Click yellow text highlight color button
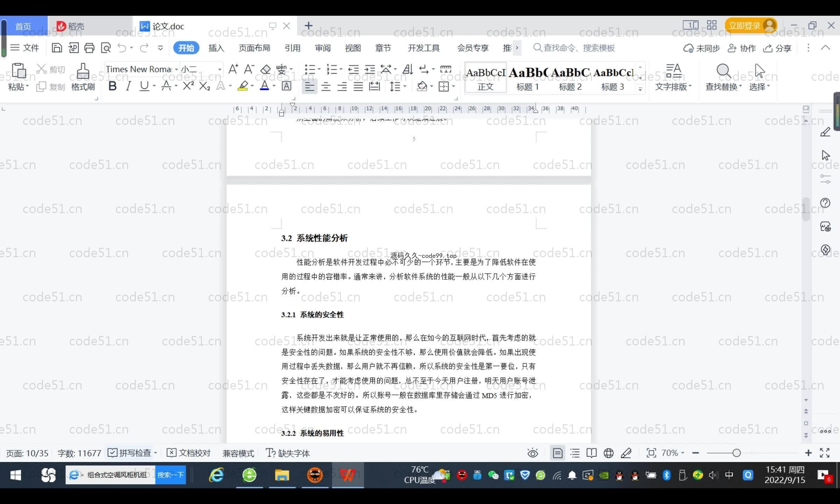 tap(243, 86)
